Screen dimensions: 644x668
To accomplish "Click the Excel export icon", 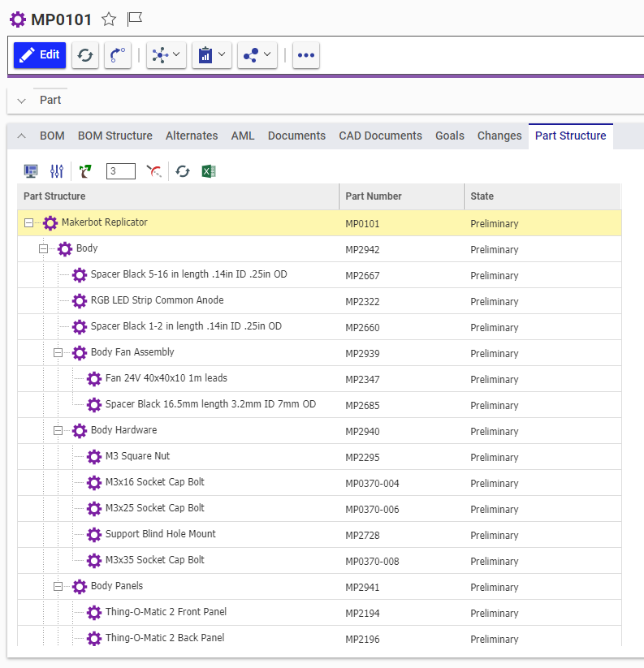I will (x=209, y=171).
